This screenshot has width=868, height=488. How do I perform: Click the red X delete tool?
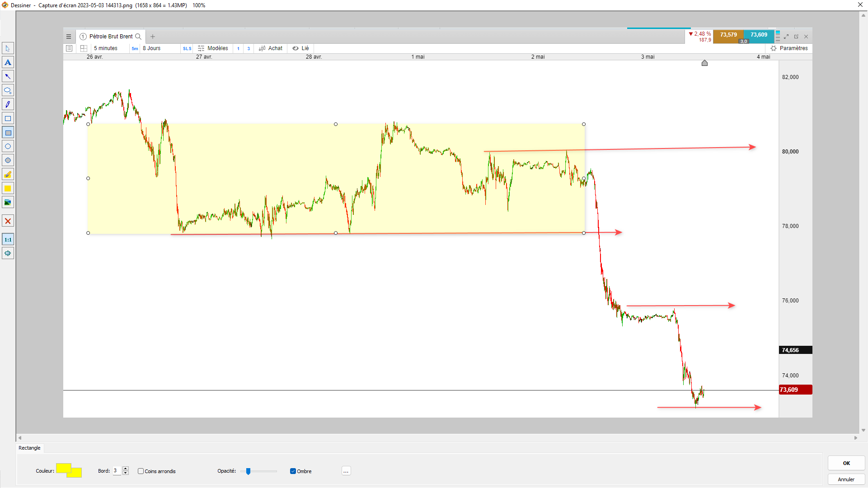[8, 221]
